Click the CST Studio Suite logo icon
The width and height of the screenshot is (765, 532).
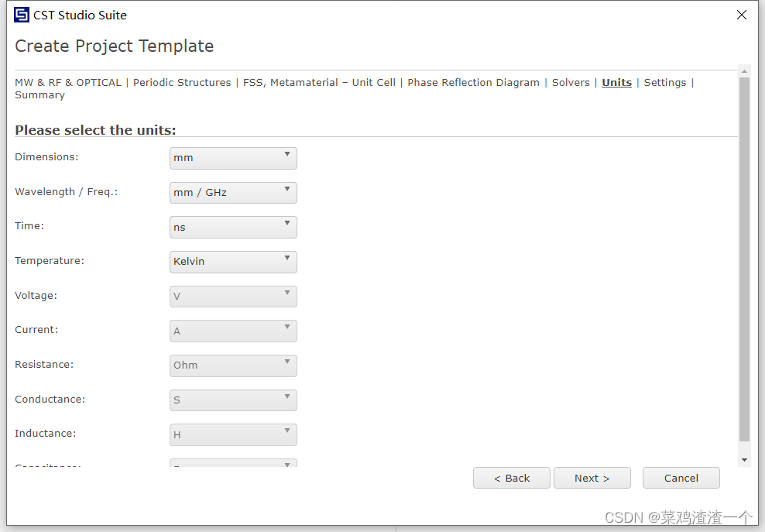pos(22,15)
